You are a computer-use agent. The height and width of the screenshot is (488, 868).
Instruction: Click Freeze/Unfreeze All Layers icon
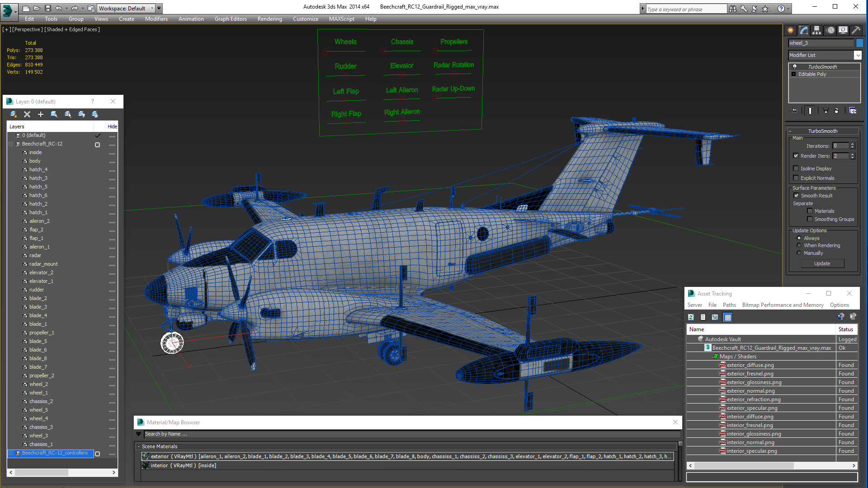click(x=95, y=114)
